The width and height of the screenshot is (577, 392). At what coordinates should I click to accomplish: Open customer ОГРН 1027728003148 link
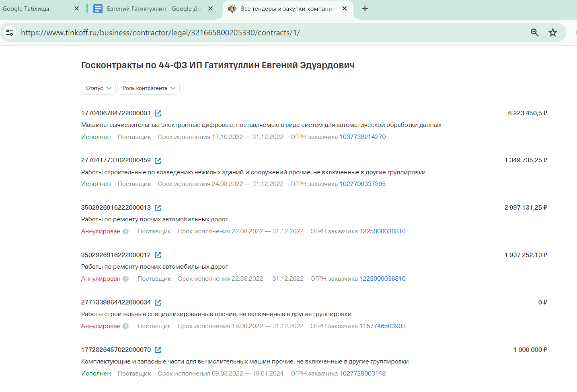pos(363,374)
